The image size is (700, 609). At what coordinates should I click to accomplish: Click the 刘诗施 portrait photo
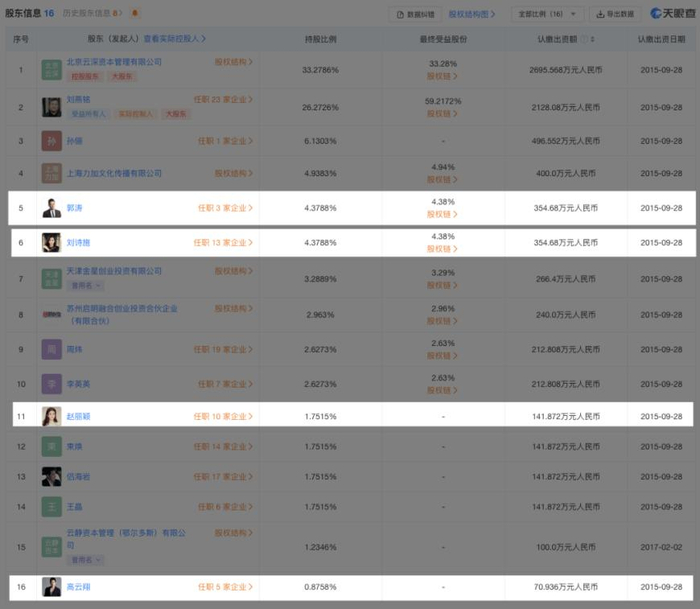click(51, 243)
